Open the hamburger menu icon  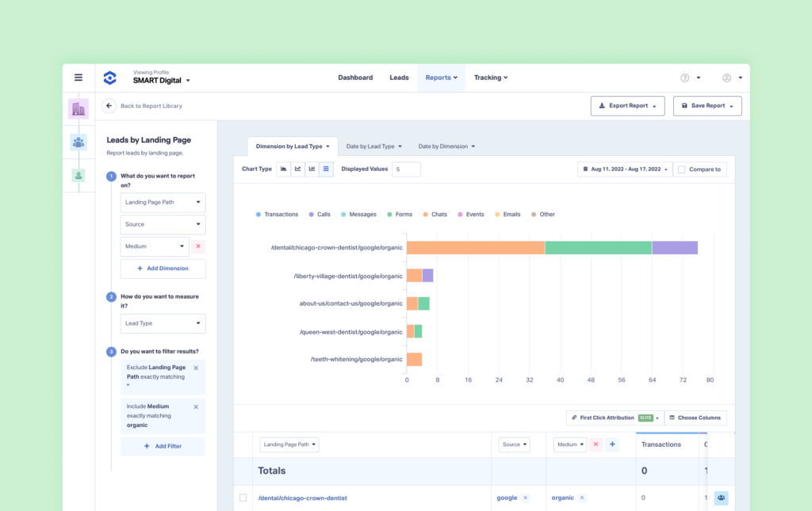(79, 77)
